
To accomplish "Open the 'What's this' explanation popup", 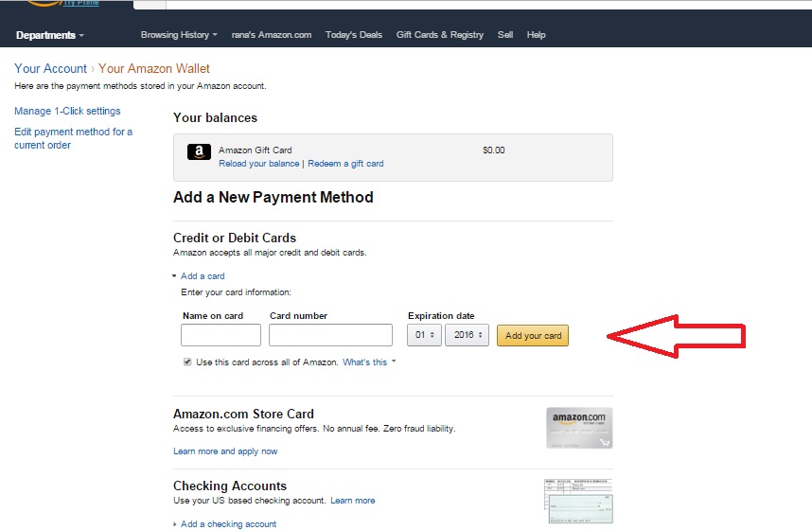I will (x=369, y=362).
